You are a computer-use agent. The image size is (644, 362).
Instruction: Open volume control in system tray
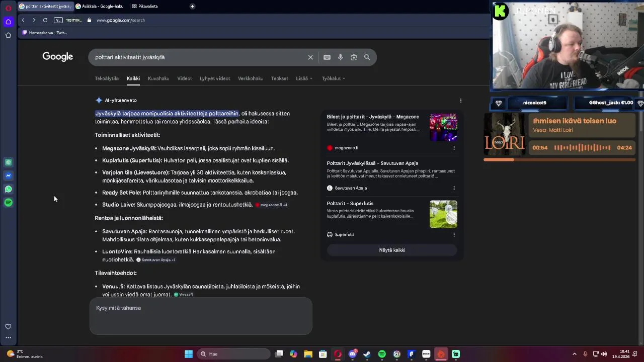tap(604, 354)
